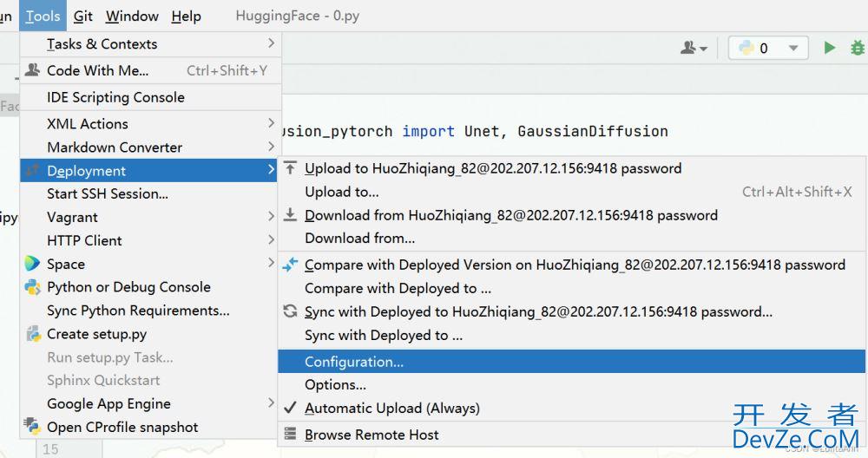
Task: Expand the XML Actions submenu arrow
Action: (x=271, y=123)
